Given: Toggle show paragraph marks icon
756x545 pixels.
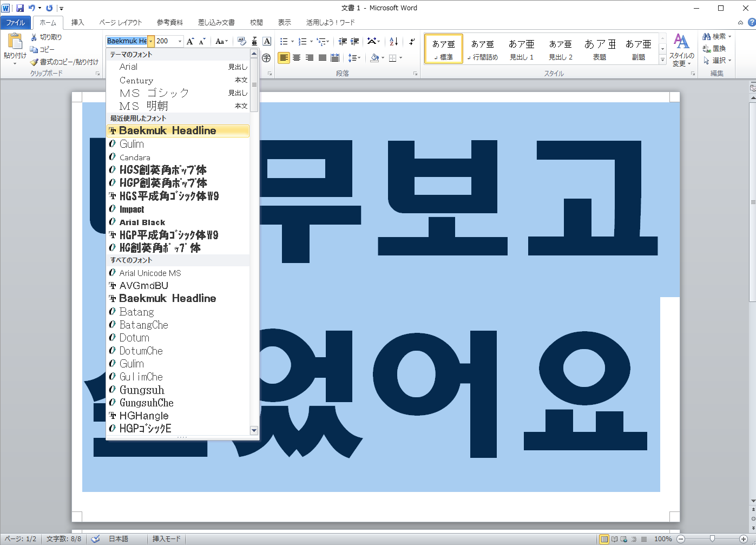Looking at the screenshot, I should (x=412, y=41).
